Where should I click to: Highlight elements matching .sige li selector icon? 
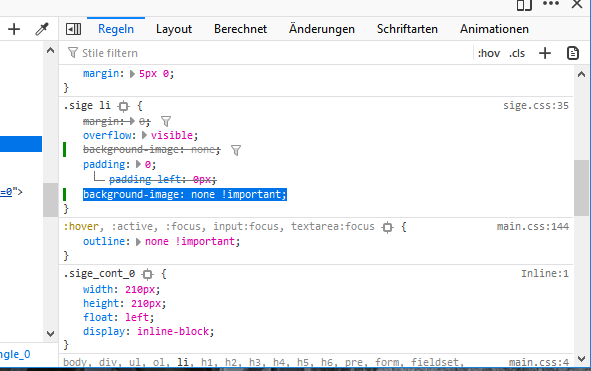(123, 106)
